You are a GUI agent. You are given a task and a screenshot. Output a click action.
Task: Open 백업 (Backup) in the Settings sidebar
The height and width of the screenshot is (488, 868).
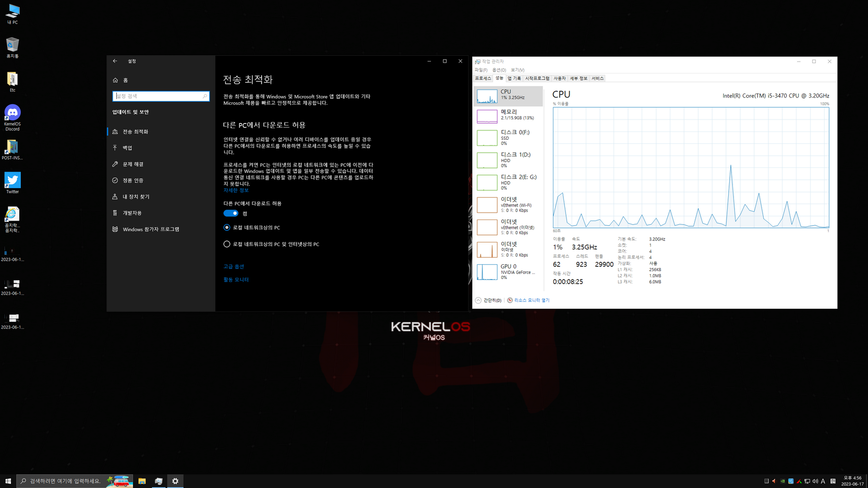click(161, 148)
